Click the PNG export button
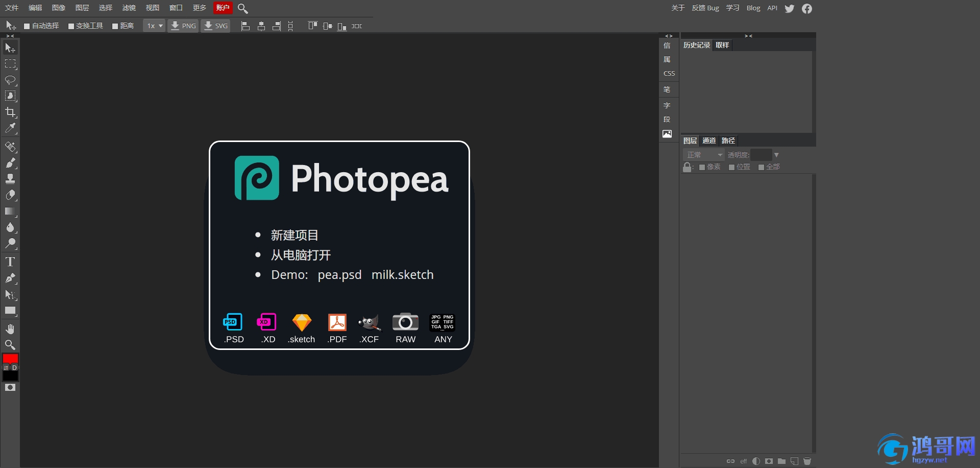This screenshot has width=980, height=468. (x=183, y=26)
